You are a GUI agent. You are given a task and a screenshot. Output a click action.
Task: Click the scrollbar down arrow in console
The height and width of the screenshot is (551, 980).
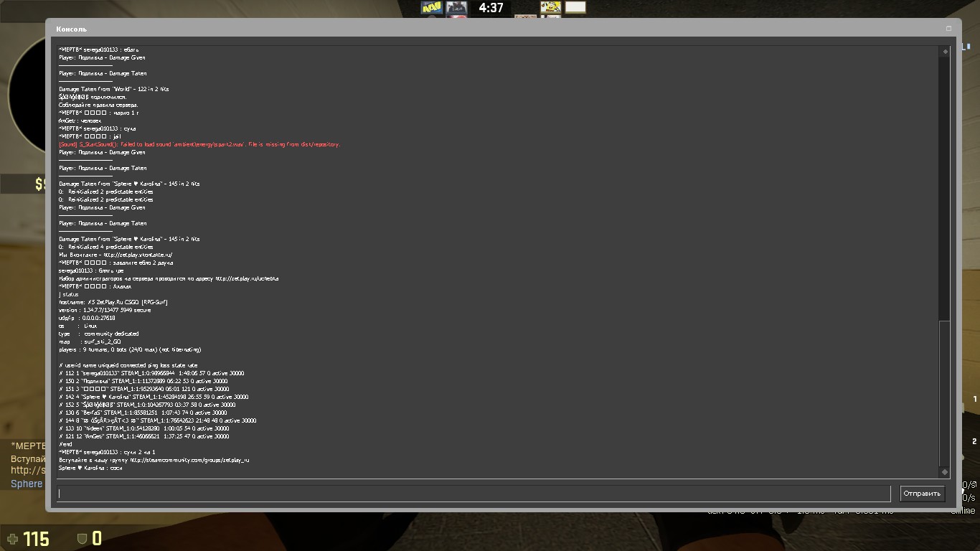(945, 471)
